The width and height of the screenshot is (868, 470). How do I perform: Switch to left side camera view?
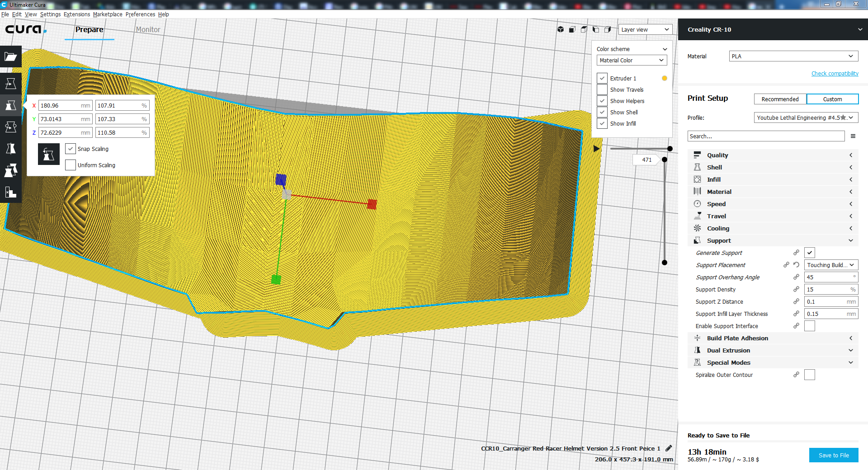596,29
